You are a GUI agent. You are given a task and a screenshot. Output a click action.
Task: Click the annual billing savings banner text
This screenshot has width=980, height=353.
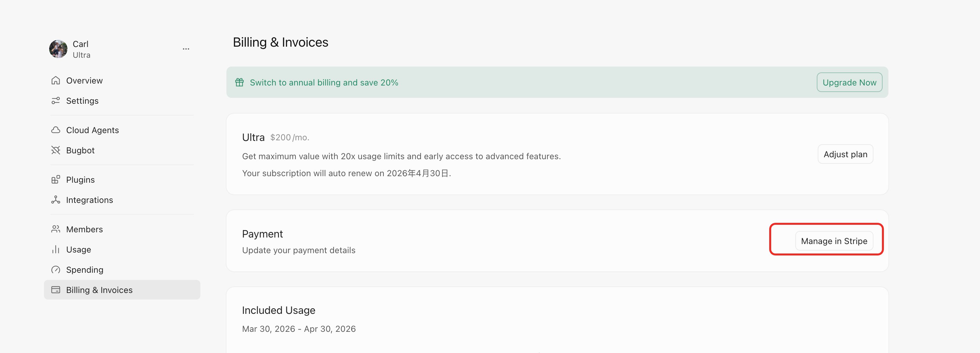point(324,83)
